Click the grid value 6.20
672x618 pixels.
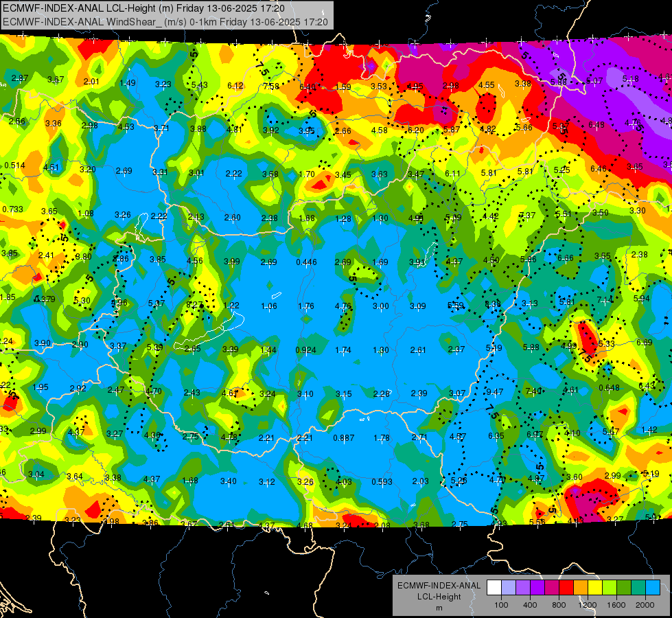[416, 130]
